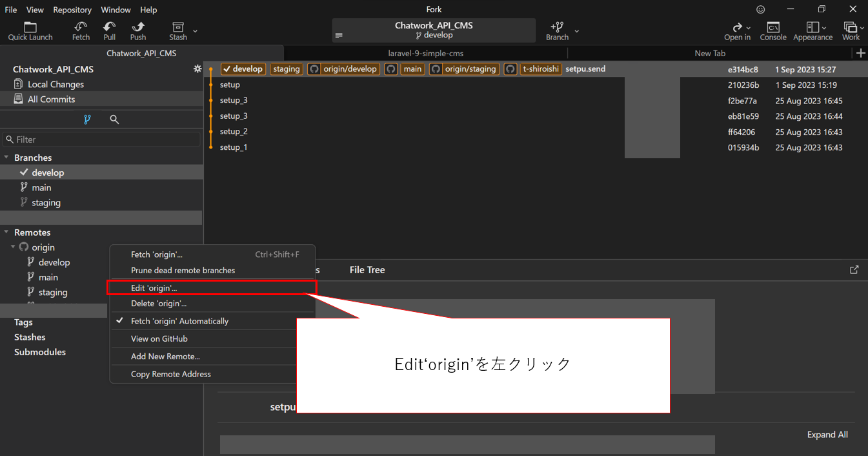Select the Chatwork_API_CMS tab

(x=141, y=54)
